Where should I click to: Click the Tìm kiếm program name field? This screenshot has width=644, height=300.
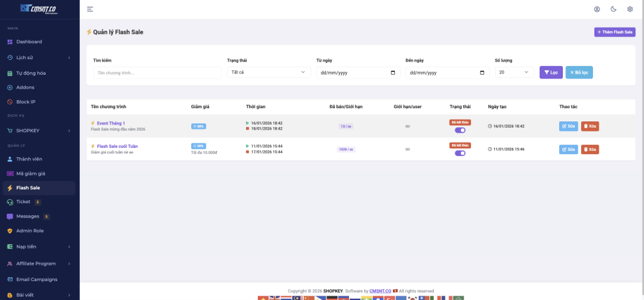point(157,73)
